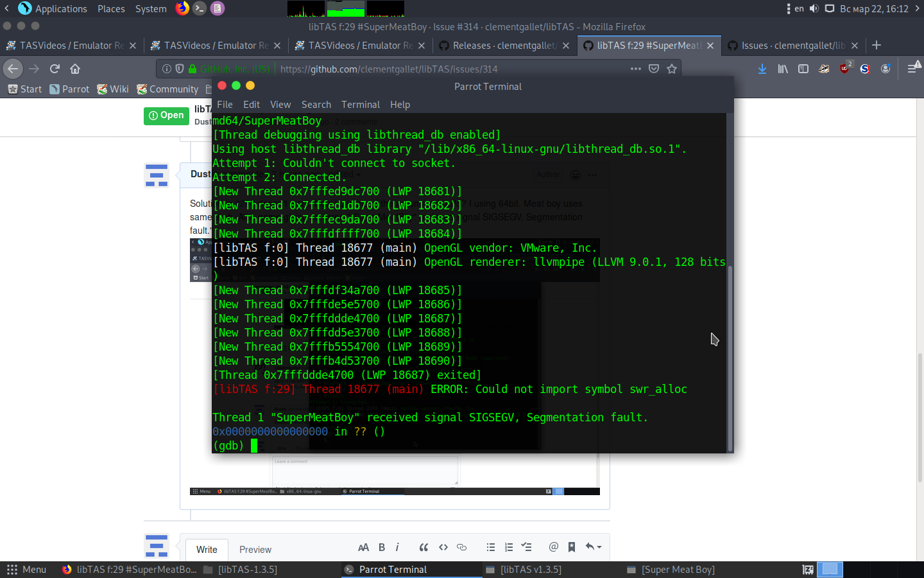The height and width of the screenshot is (578, 924).
Task: Click the text size AA icon
Action: (363, 547)
